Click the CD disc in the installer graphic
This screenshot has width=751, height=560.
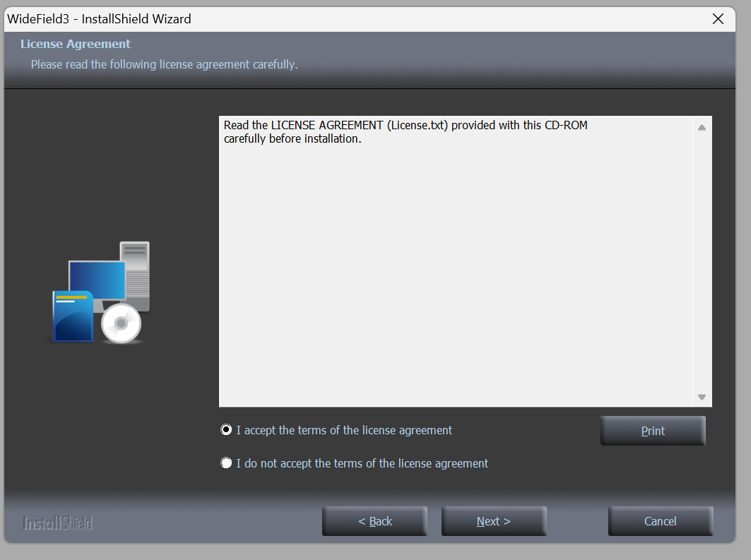click(x=122, y=323)
